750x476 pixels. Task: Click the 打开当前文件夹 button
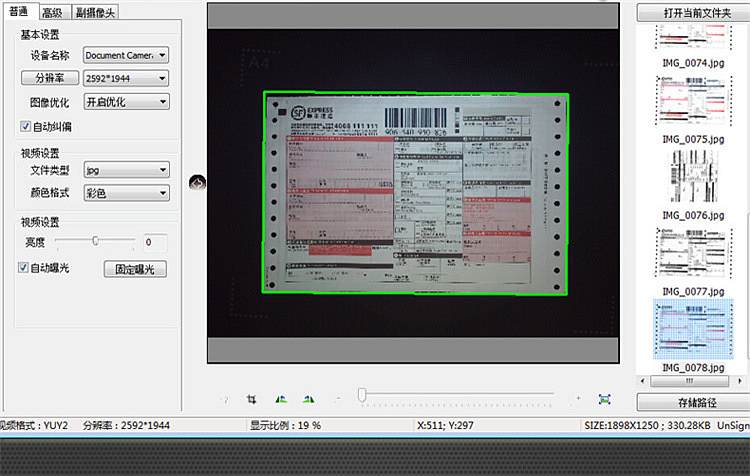tap(695, 13)
